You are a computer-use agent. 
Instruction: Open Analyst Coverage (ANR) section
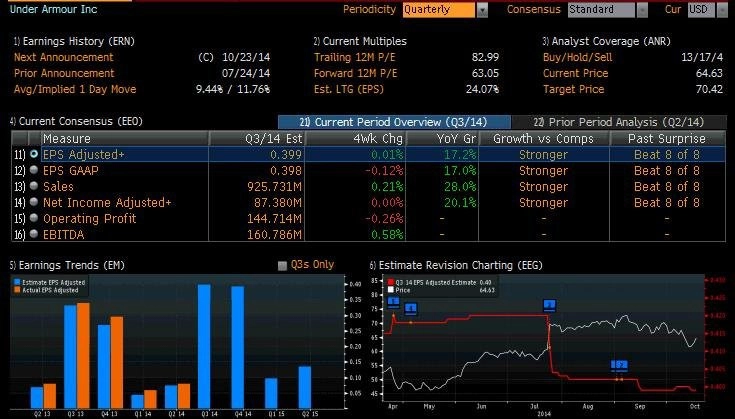point(607,41)
